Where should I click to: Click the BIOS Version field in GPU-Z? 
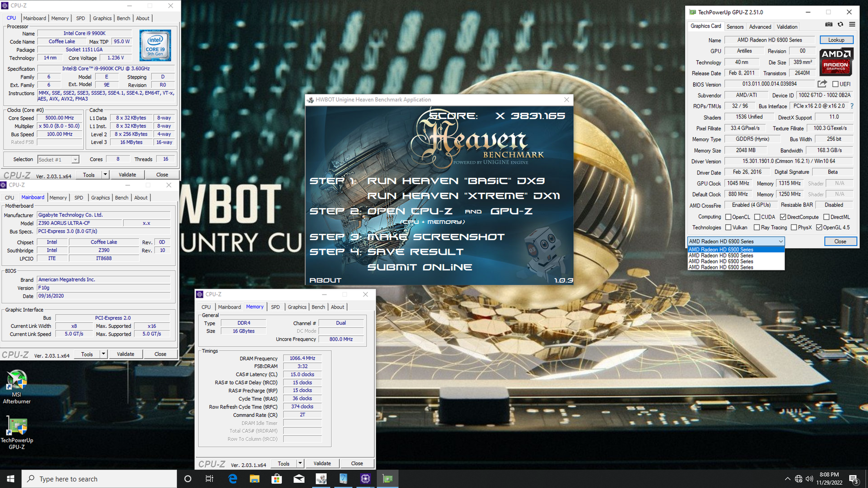(x=769, y=84)
